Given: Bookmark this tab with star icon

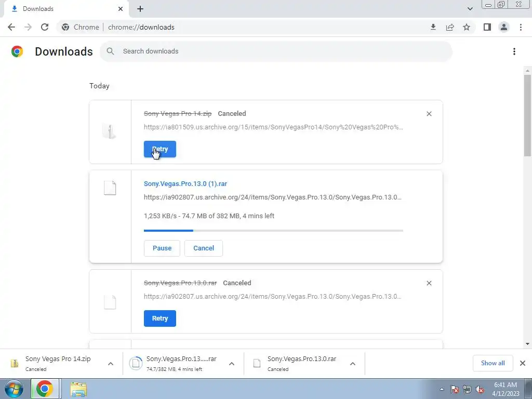Looking at the screenshot, I should pyautogui.click(x=467, y=27).
